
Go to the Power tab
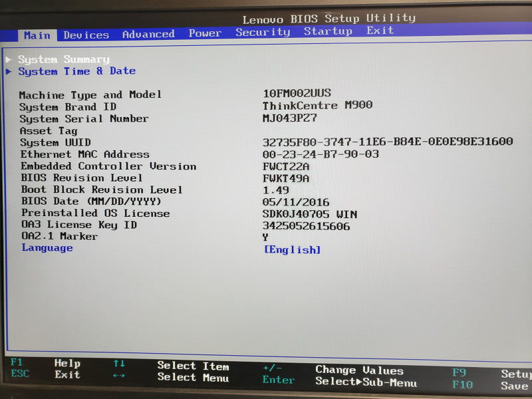click(205, 33)
